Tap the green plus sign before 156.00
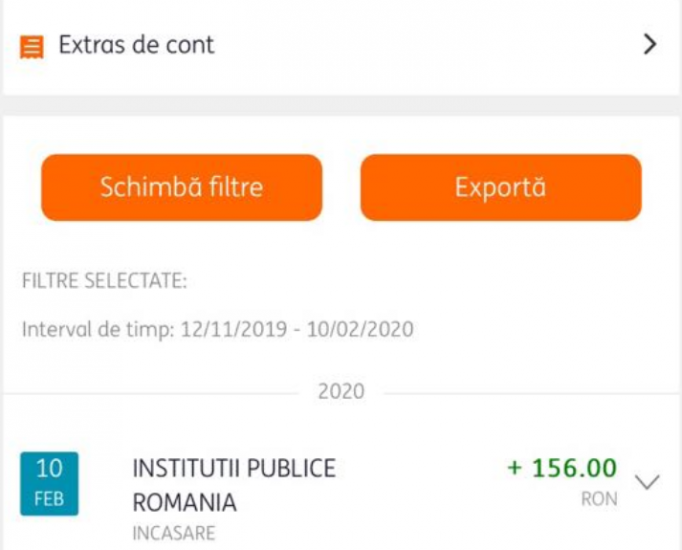Screen dimensions: 682x550 click(x=515, y=468)
